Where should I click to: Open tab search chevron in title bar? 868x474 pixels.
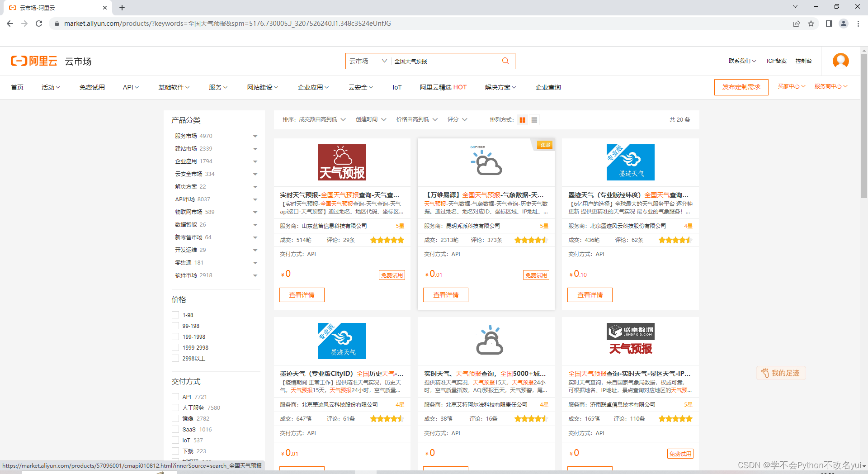795,6
